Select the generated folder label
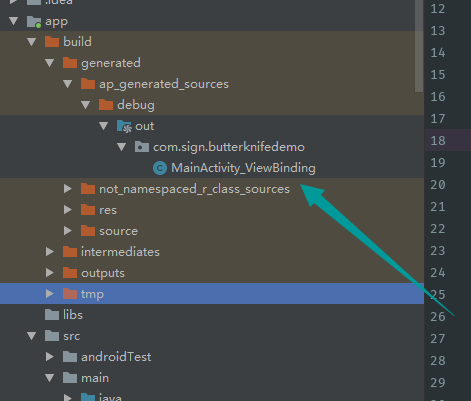 click(x=111, y=63)
